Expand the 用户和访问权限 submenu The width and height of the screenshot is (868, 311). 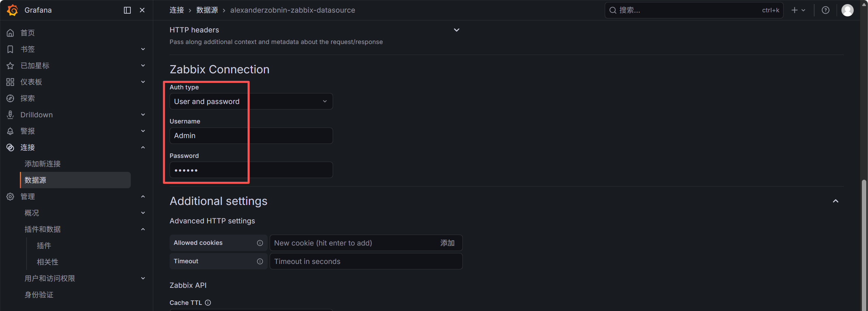click(x=143, y=278)
